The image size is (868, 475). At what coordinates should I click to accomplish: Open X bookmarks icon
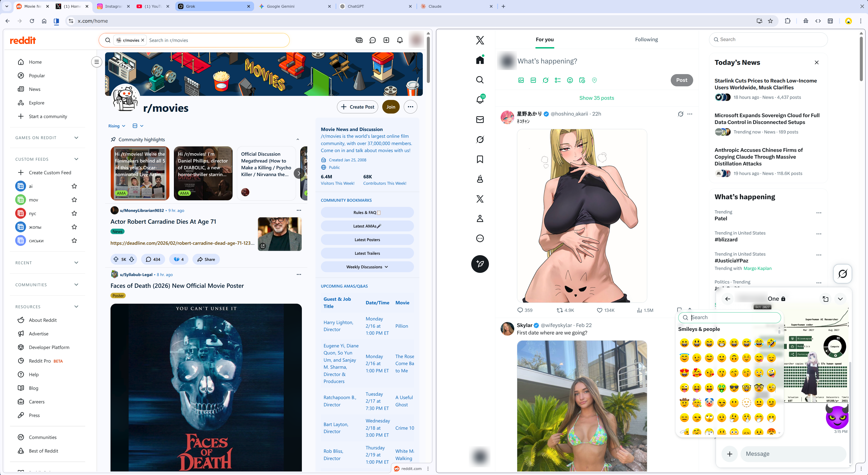pos(480,159)
